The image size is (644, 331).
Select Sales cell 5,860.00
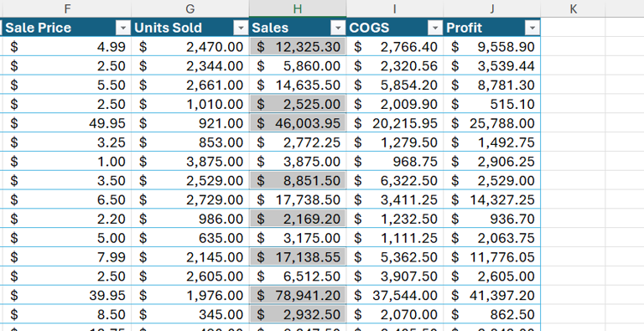click(298, 65)
